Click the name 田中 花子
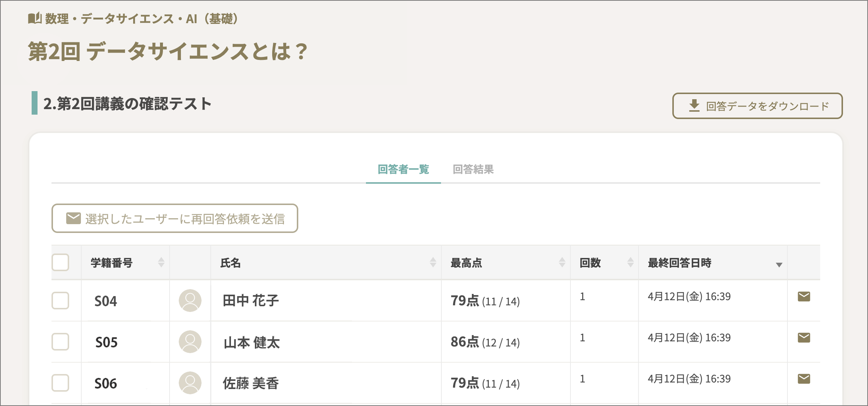Image resolution: width=868 pixels, height=406 pixels. (x=251, y=301)
